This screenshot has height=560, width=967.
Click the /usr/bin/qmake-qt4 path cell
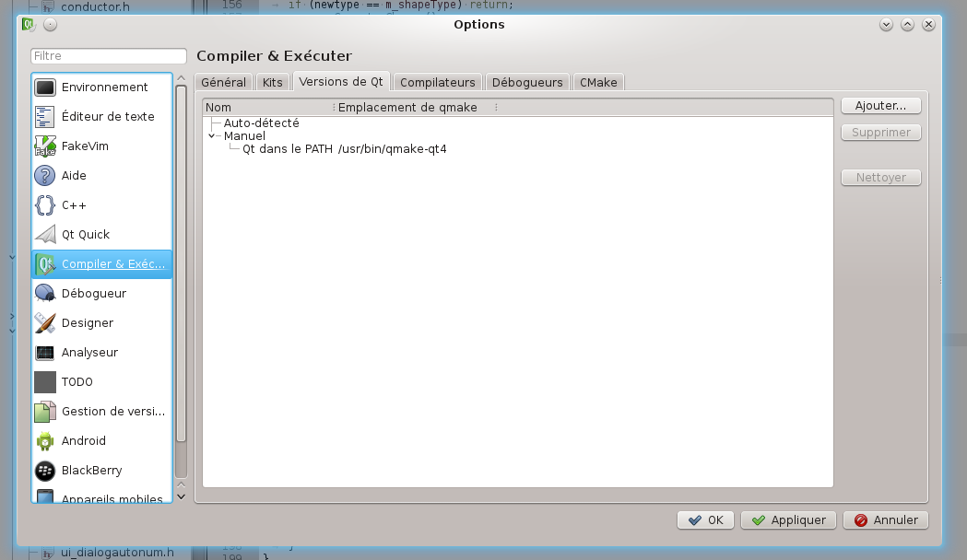coord(392,149)
